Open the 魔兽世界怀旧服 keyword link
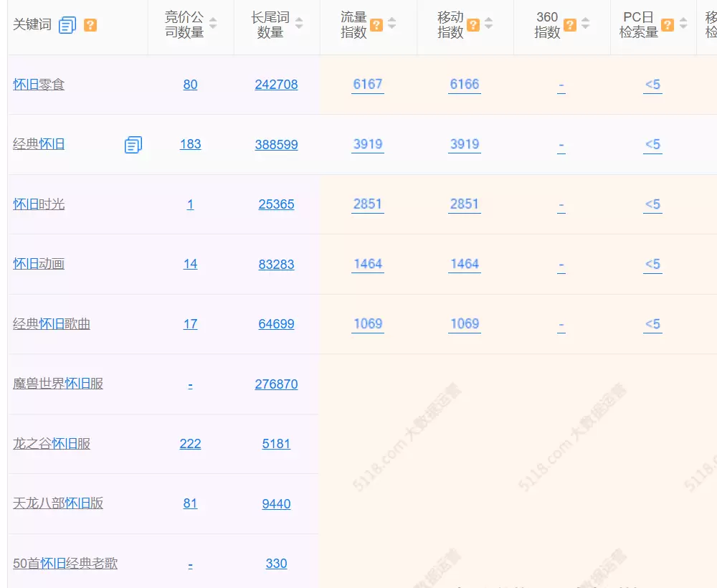Viewport: 717px width, 588px height. 58,384
